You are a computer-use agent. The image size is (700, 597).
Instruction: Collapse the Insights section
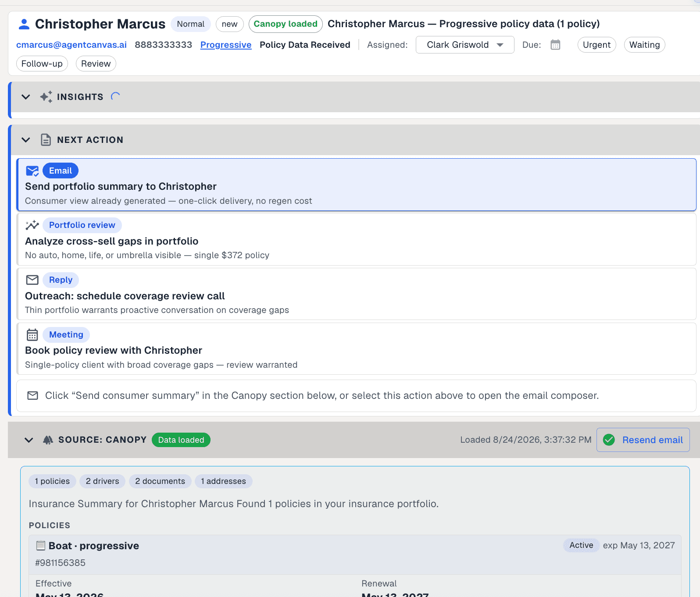click(x=26, y=97)
